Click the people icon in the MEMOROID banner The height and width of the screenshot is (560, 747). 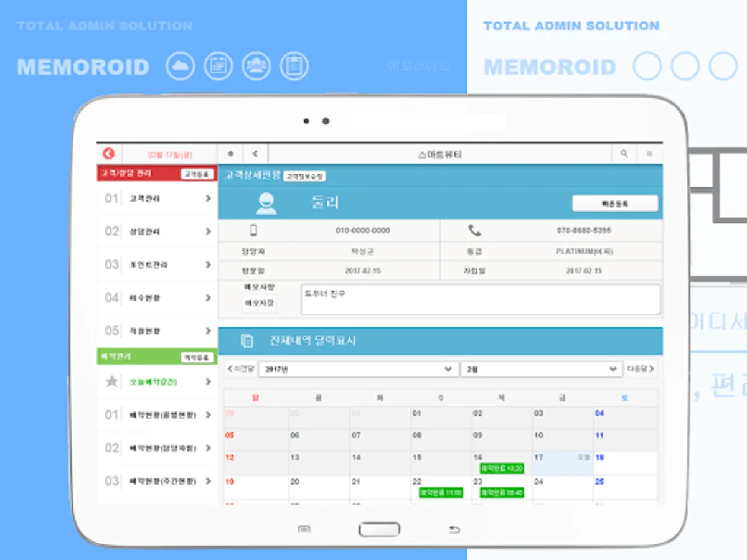(256, 66)
